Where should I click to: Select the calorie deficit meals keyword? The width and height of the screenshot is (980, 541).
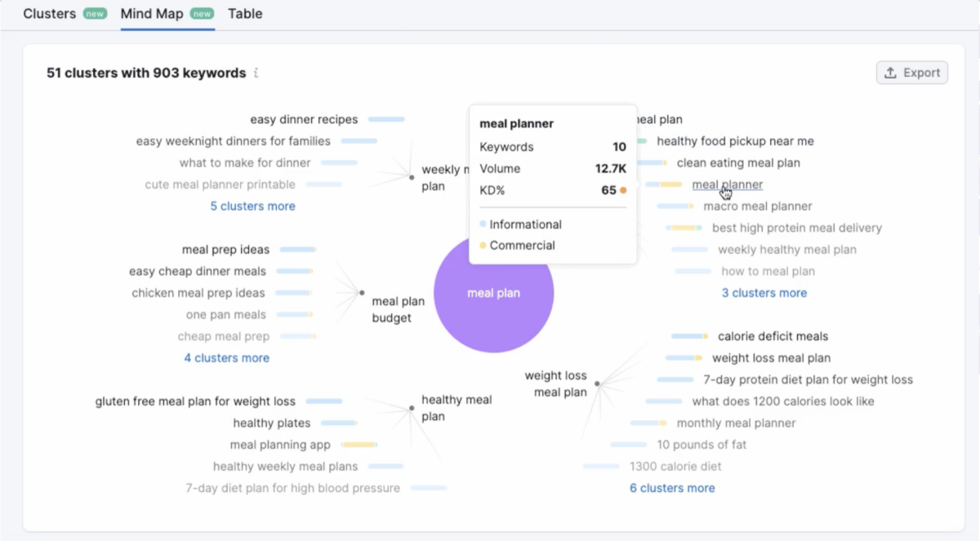tap(773, 336)
